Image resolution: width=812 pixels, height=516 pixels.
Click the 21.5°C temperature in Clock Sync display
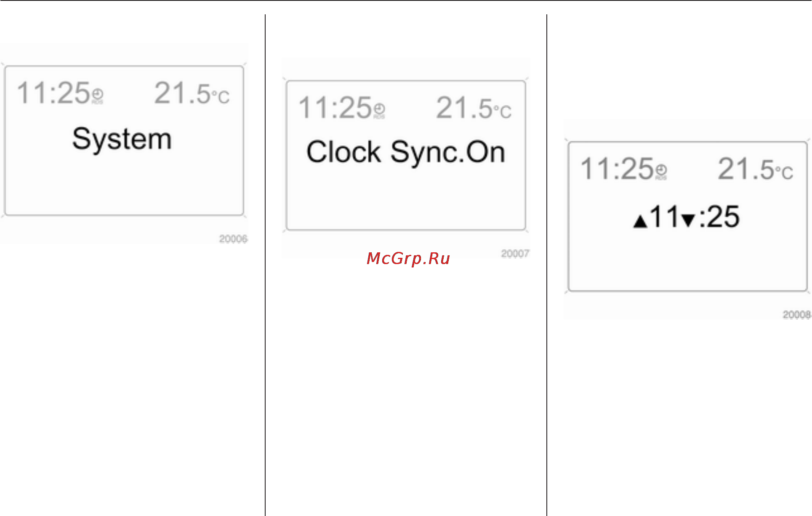tap(474, 108)
